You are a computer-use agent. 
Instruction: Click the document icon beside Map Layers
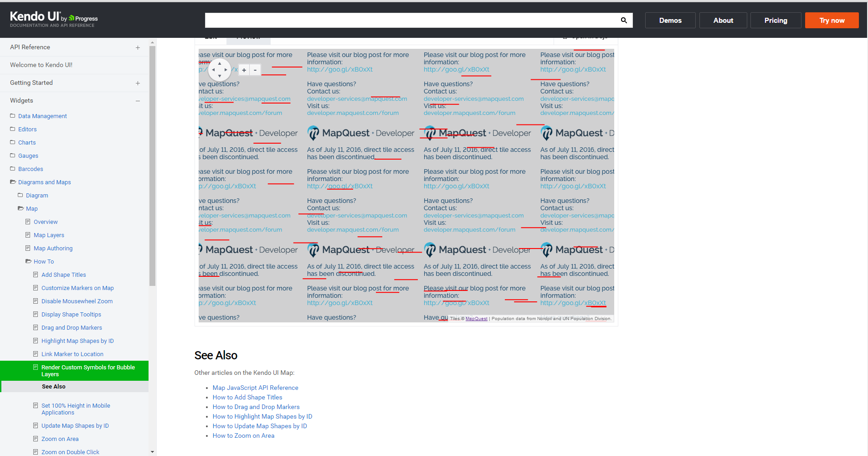pyautogui.click(x=28, y=235)
